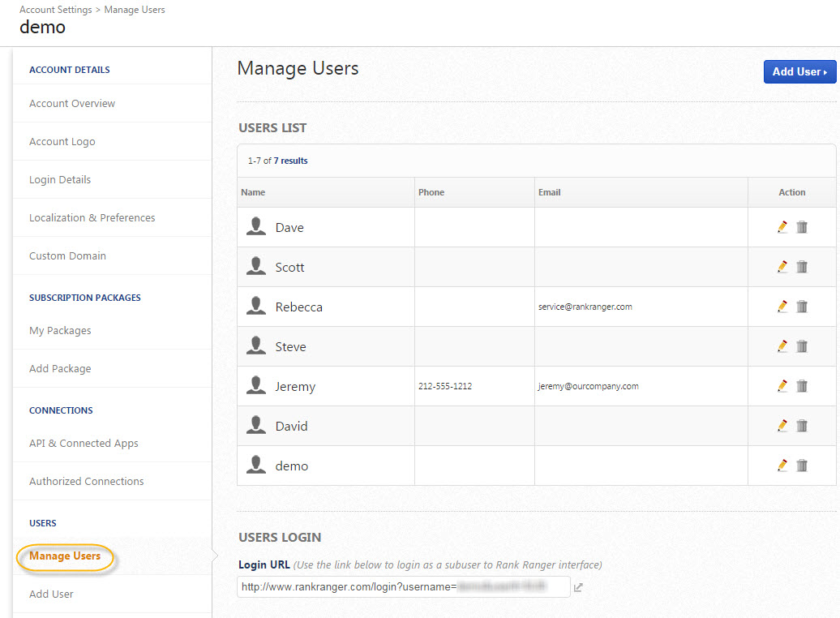840x618 pixels.
Task: Click trash icon in Steve's row
Action: point(802,346)
